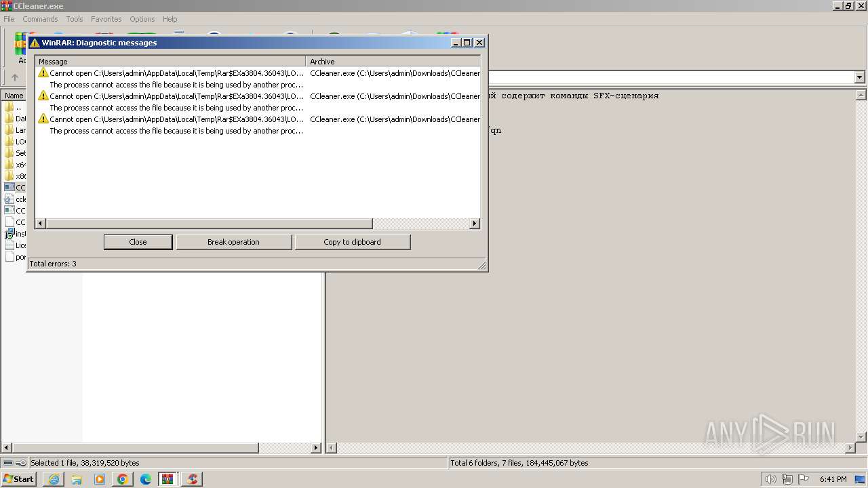Viewport: 868px width, 488px height.
Task: Click the warning icon of the first error message
Action: (43, 73)
